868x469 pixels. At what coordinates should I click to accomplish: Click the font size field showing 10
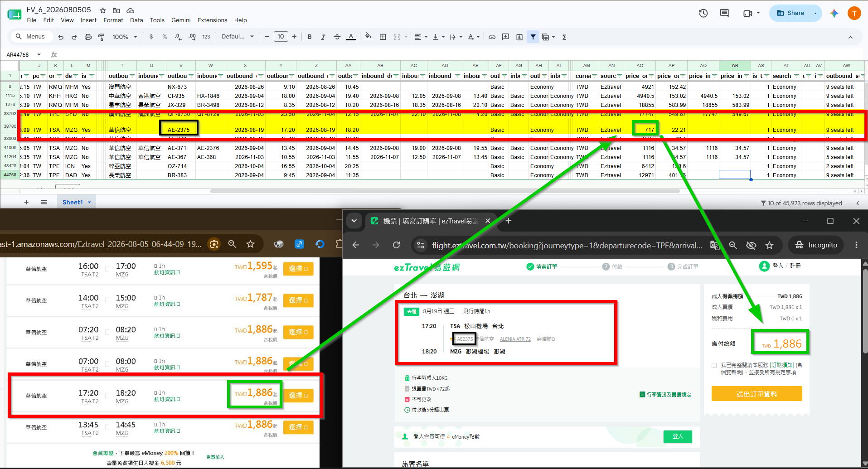pyautogui.click(x=281, y=37)
